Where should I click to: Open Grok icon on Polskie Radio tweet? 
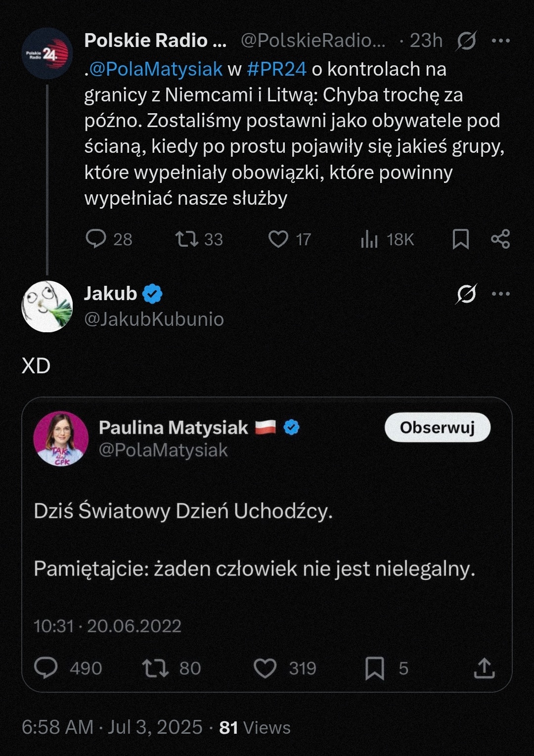tap(466, 41)
